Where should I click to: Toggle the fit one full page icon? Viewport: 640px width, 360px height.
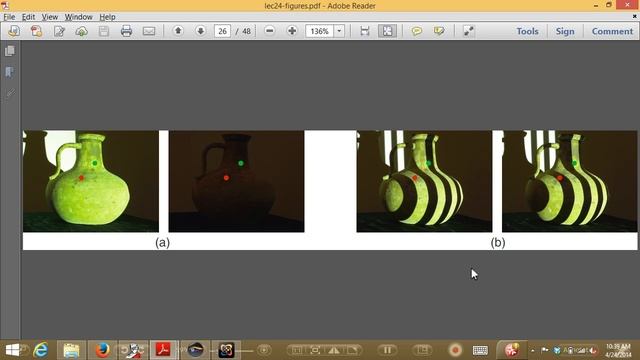387,31
